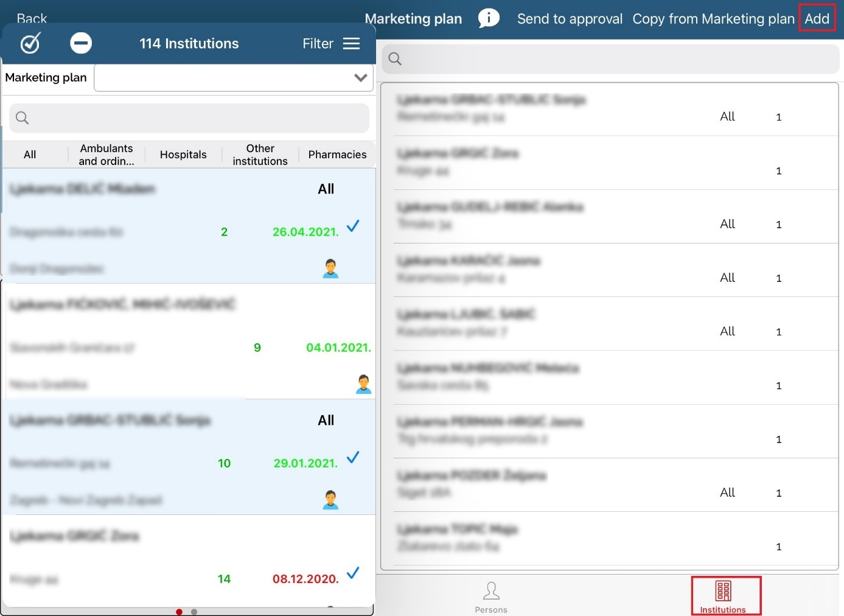Switch to Persons tab icon

pyautogui.click(x=491, y=596)
